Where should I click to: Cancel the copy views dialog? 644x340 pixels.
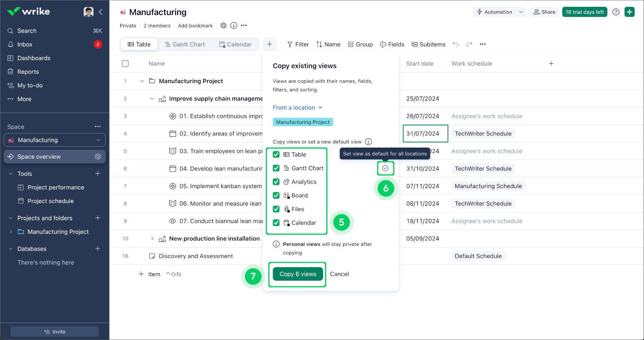pos(339,274)
